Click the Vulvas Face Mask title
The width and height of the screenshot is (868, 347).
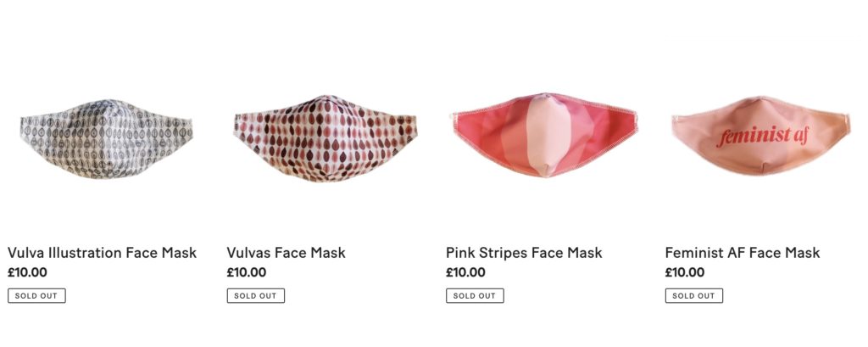pos(287,253)
